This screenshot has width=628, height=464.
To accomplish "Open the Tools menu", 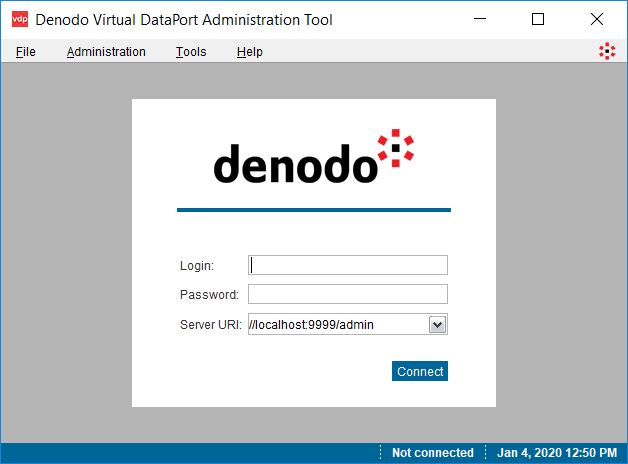I will click(x=191, y=52).
